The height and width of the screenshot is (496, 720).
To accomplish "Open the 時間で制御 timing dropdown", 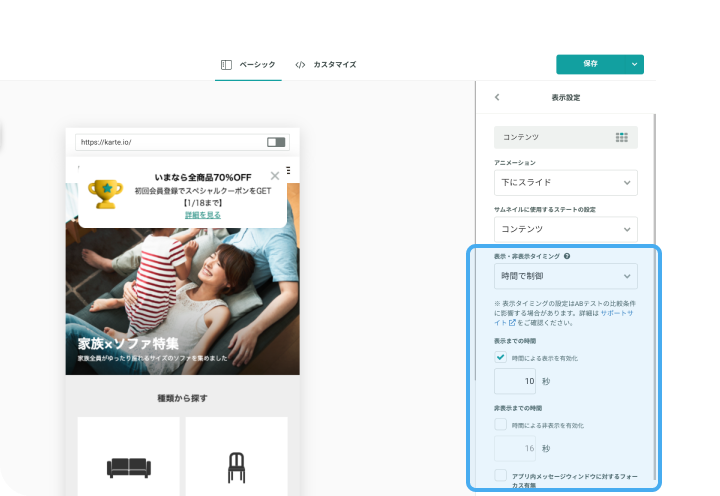I will click(566, 276).
